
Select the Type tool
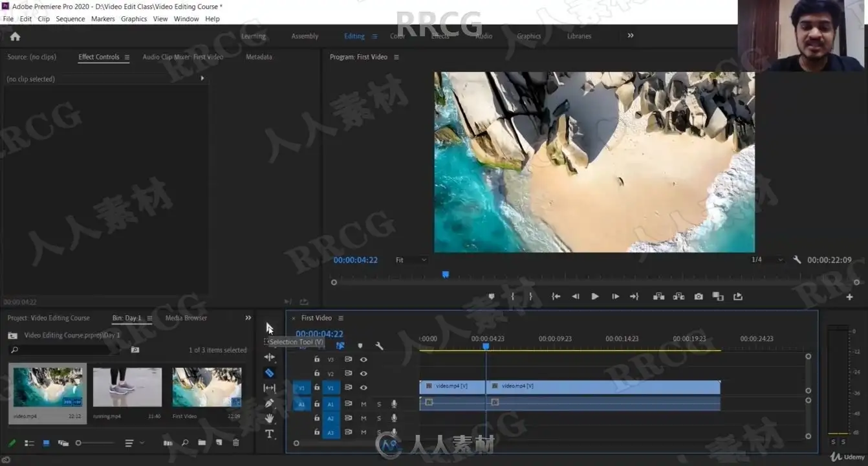click(269, 434)
